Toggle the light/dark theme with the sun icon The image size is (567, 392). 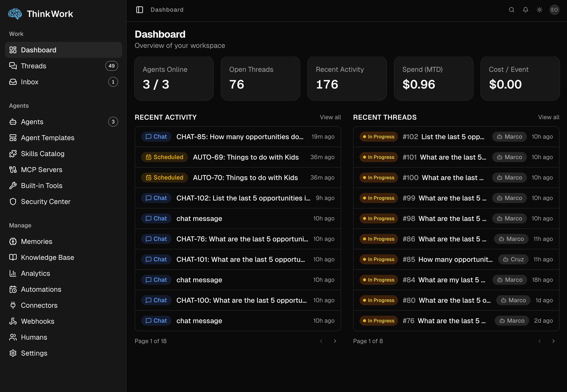[539, 10]
